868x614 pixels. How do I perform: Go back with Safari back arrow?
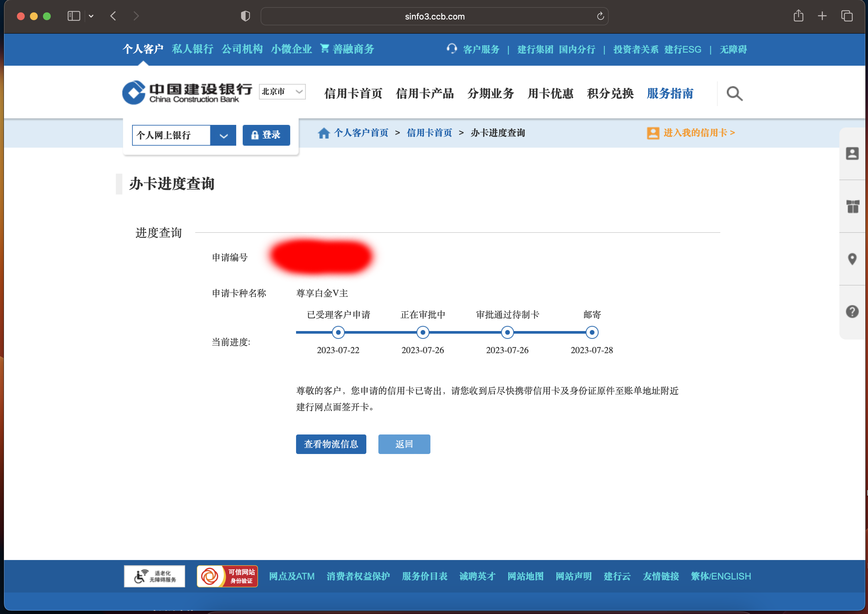(x=113, y=16)
